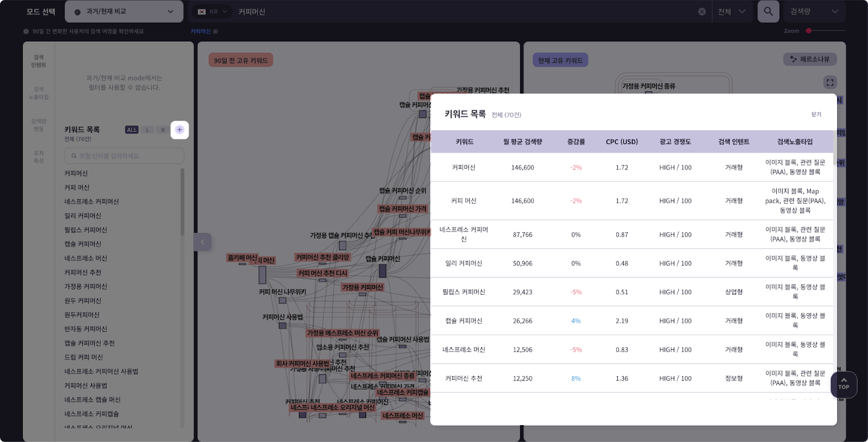Click the 정보형 intent cell
The height and width of the screenshot is (442, 868).
[x=734, y=378]
